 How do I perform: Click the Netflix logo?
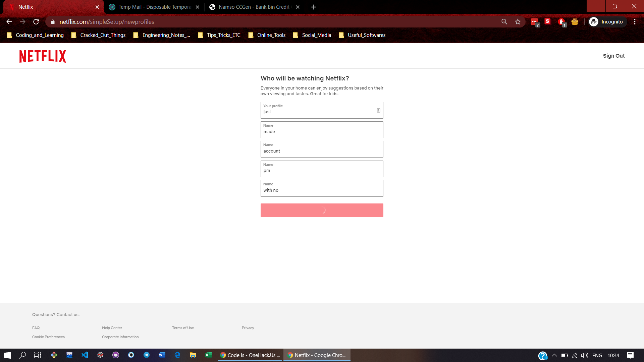[x=43, y=56]
